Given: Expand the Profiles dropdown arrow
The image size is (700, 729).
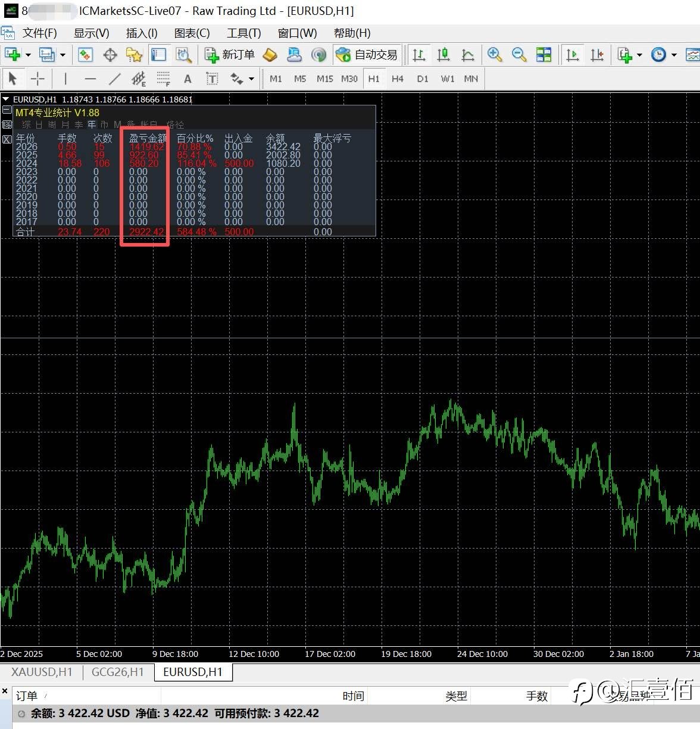Looking at the screenshot, I should tap(62, 55).
